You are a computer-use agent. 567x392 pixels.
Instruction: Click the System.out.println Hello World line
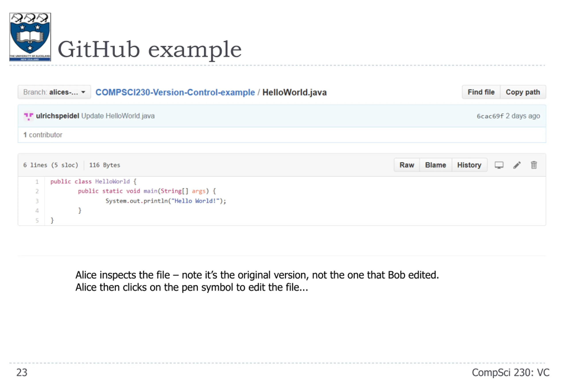[165, 201]
